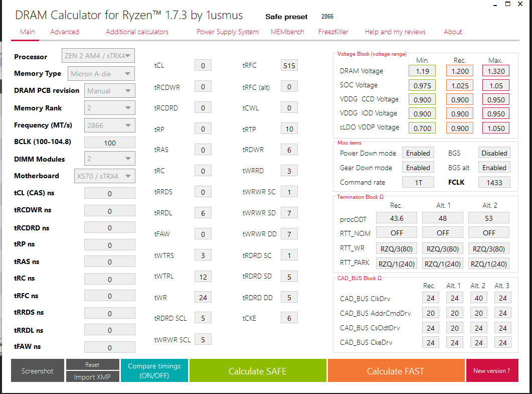Maximize the DRAM Calculator window
The width and height of the screenshot is (532, 394).
(508, 4)
